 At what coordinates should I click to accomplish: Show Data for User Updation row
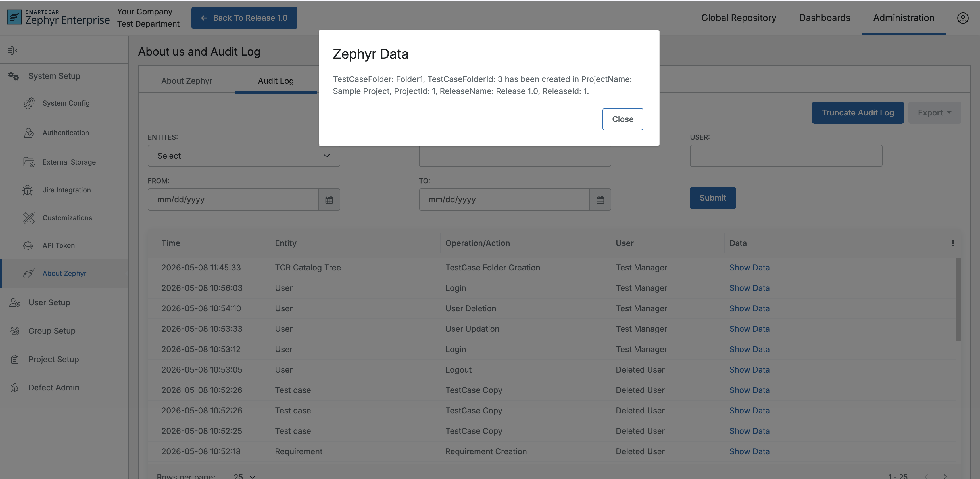point(749,329)
